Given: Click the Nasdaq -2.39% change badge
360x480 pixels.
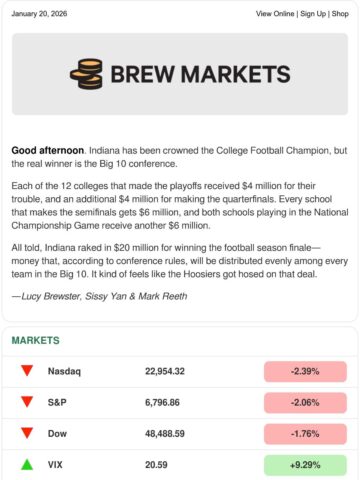Looking at the screenshot, I should coord(305,371).
